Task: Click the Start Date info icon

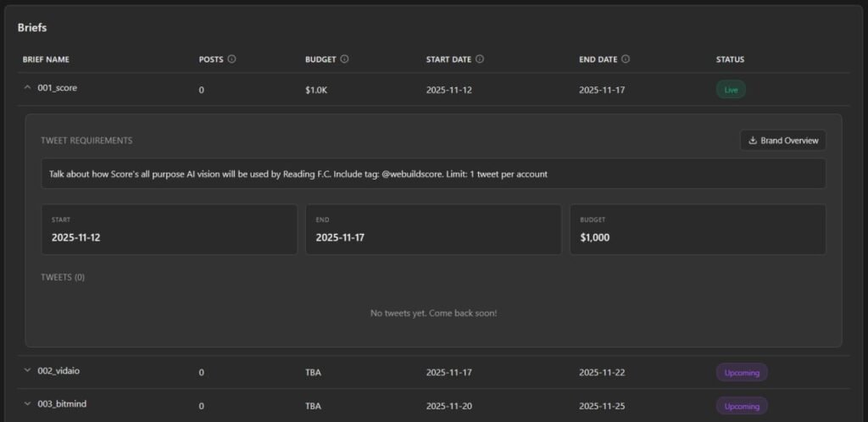Action: point(480,59)
